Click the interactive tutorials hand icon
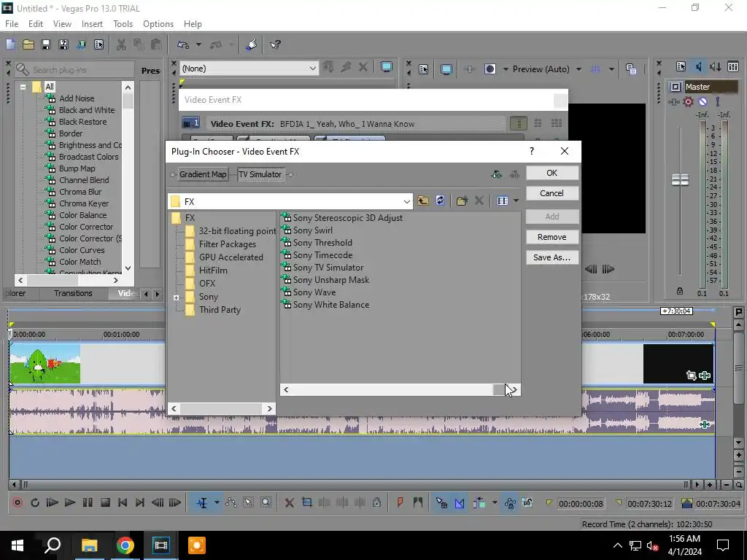This screenshot has width=747, height=560. [x=252, y=44]
